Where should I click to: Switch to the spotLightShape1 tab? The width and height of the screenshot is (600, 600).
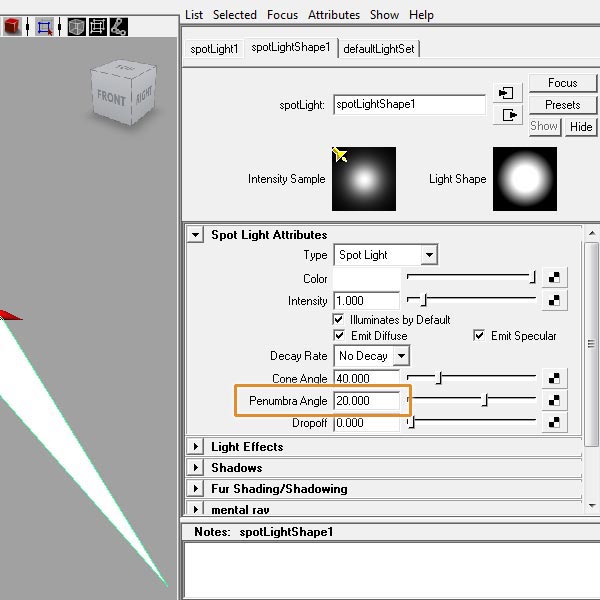tap(291, 47)
